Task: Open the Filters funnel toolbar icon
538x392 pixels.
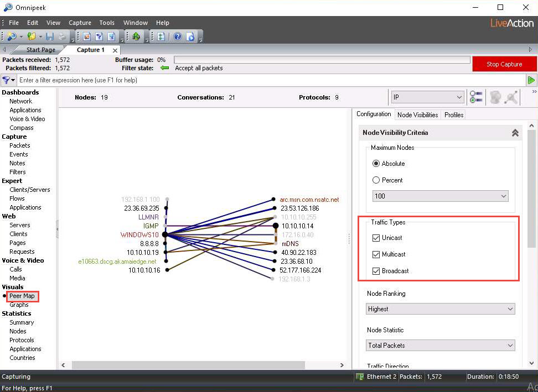Action: 99,36
